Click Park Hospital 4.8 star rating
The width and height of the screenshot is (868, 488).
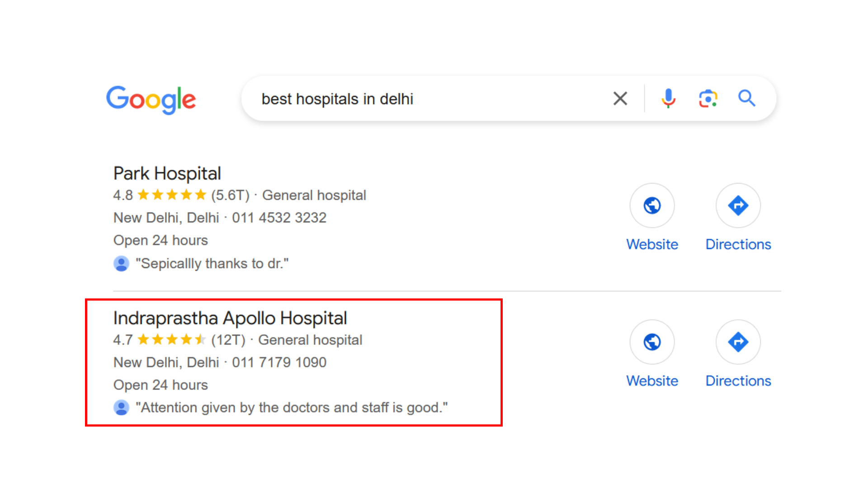[160, 195]
